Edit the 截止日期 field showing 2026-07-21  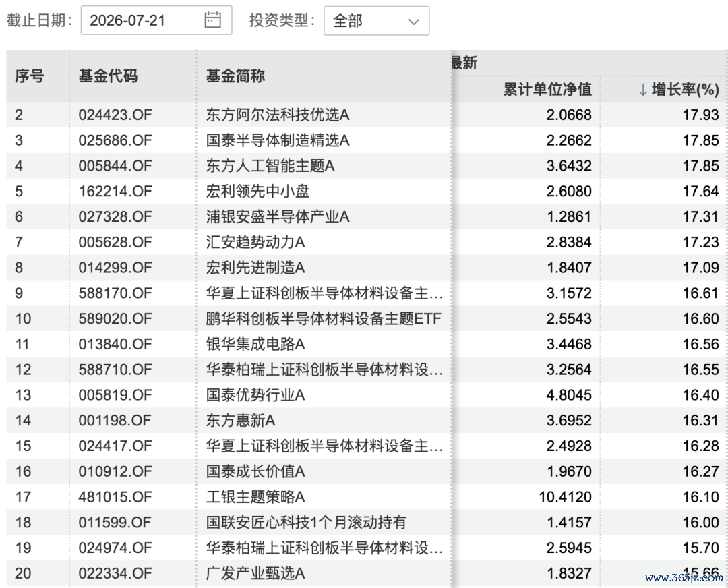[x=156, y=20]
